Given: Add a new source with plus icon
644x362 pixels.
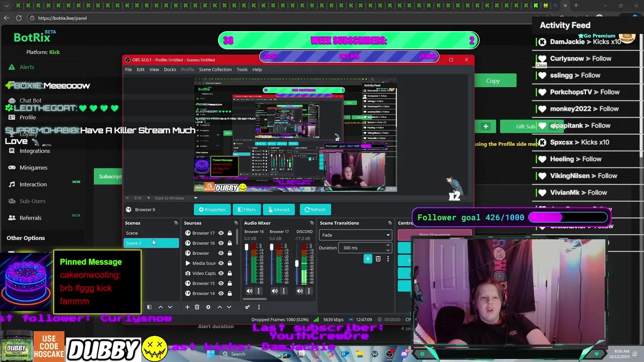Looking at the screenshot, I should coord(187,307).
